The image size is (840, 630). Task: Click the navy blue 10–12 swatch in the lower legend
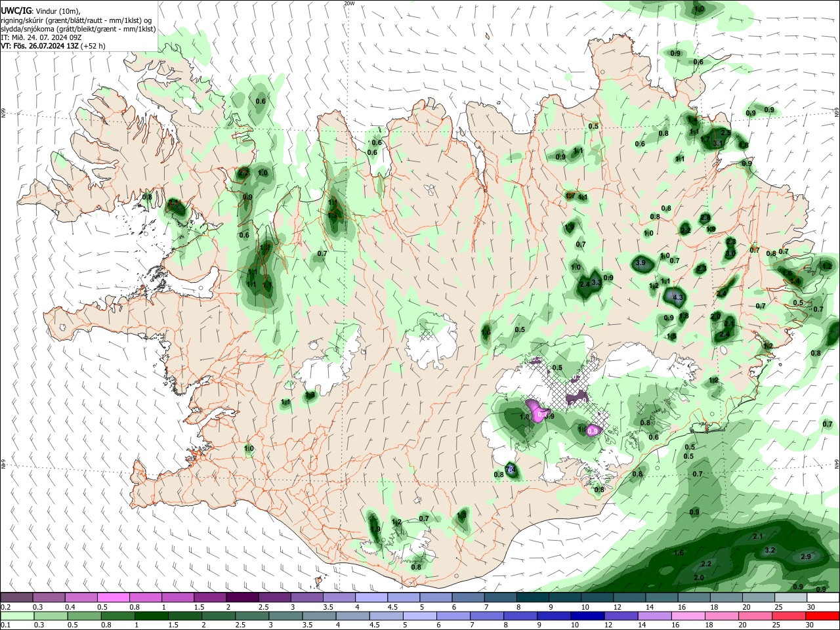tap(587, 616)
